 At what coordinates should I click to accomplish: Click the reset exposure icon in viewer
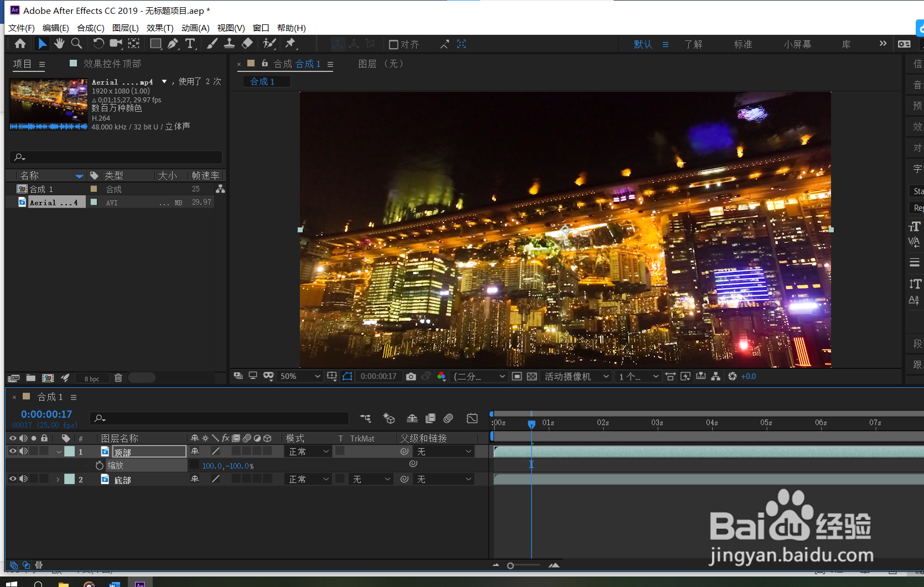click(x=732, y=376)
